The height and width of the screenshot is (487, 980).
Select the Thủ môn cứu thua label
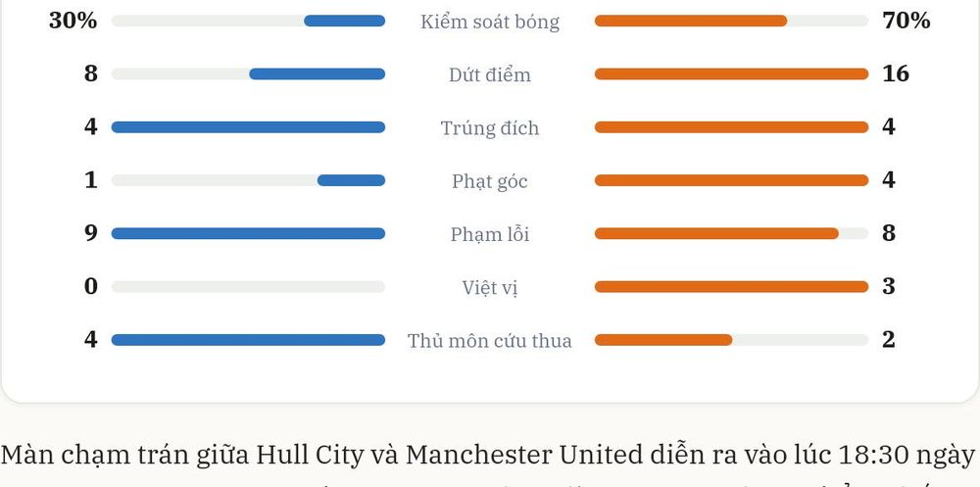(x=489, y=341)
